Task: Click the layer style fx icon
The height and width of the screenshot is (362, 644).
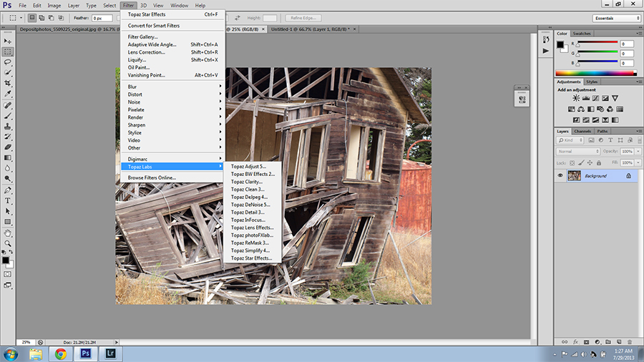Action: tap(575, 342)
